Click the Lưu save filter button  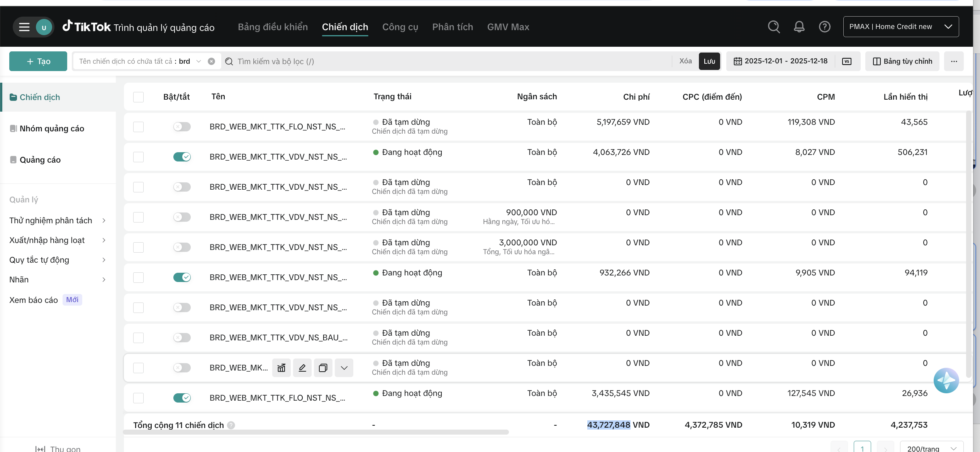(709, 61)
